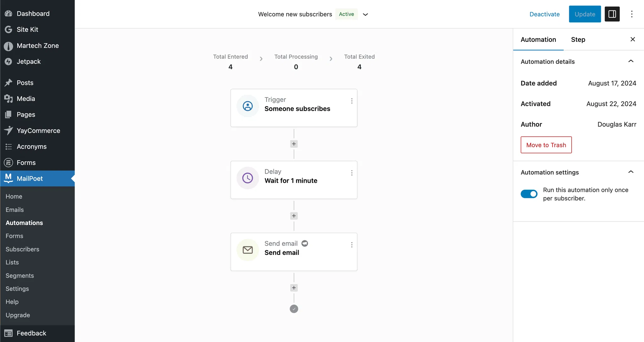Collapse the Automation details section

pos(630,61)
